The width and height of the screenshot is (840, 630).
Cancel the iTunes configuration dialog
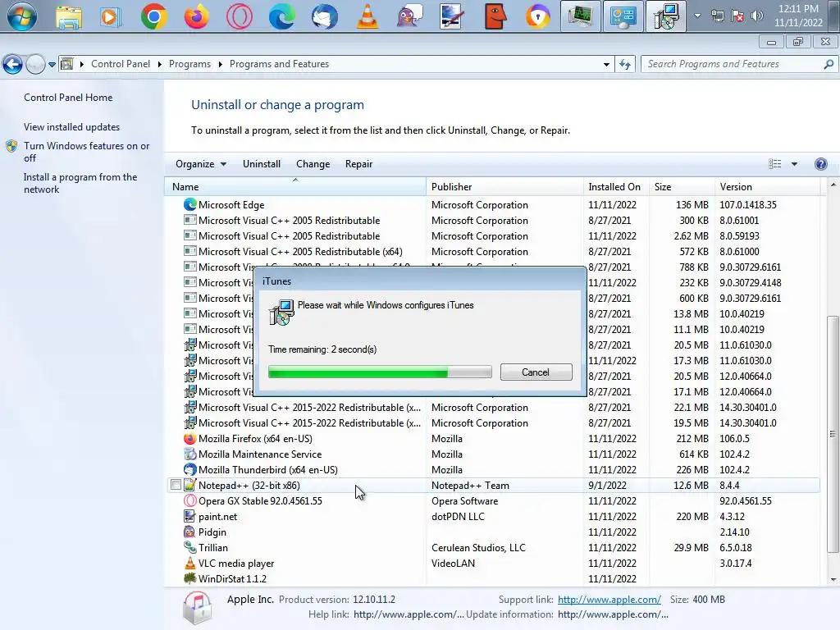(536, 372)
